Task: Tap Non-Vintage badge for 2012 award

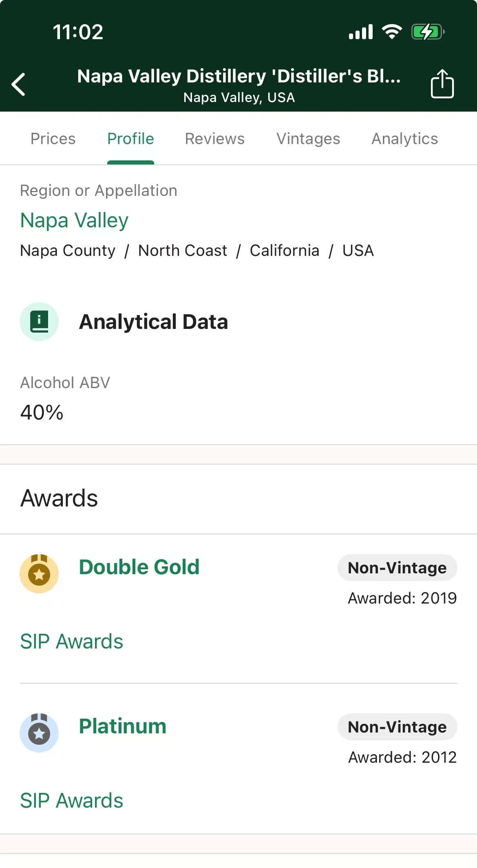Action: [x=397, y=727]
